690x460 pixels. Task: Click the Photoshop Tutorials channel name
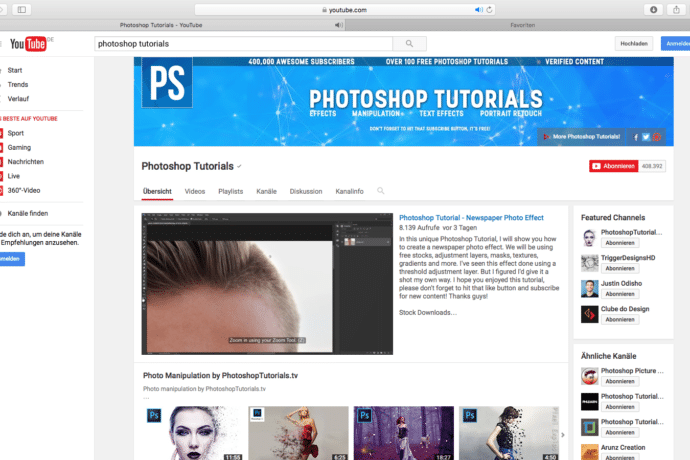(187, 166)
